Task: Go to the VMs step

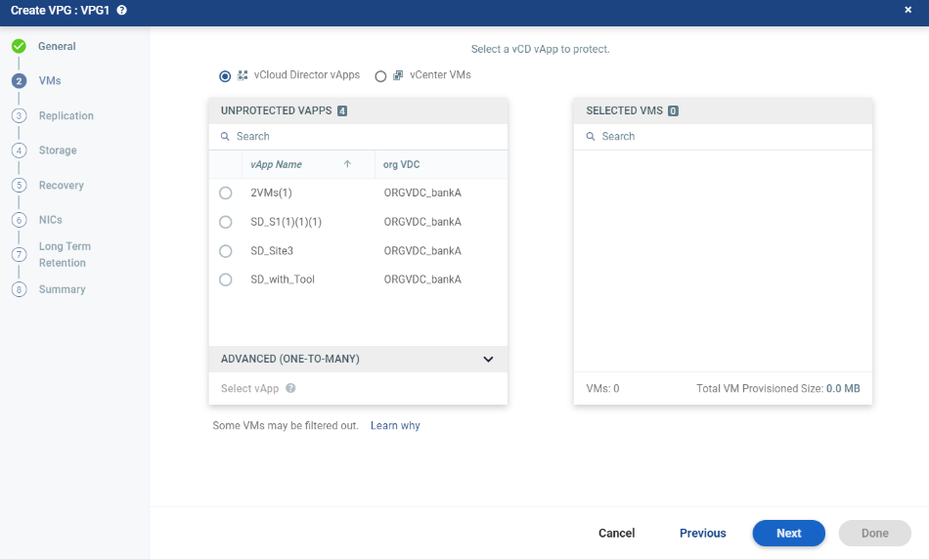Action: (x=50, y=81)
